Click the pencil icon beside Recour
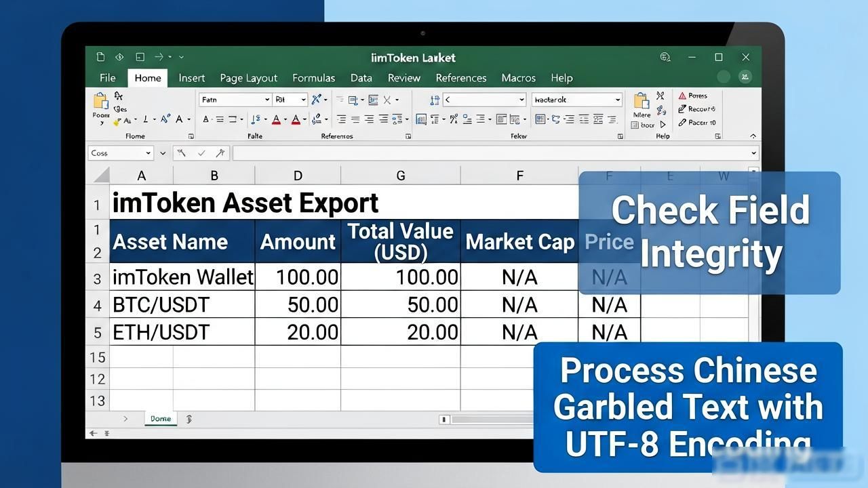Image resolution: width=868 pixels, height=488 pixels. point(682,109)
